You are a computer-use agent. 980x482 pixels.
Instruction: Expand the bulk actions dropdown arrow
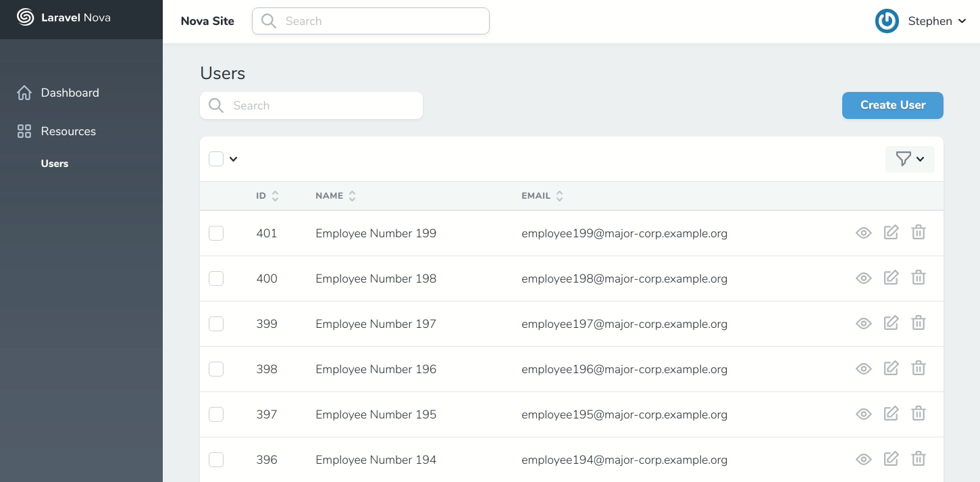click(x=234, y=159)
